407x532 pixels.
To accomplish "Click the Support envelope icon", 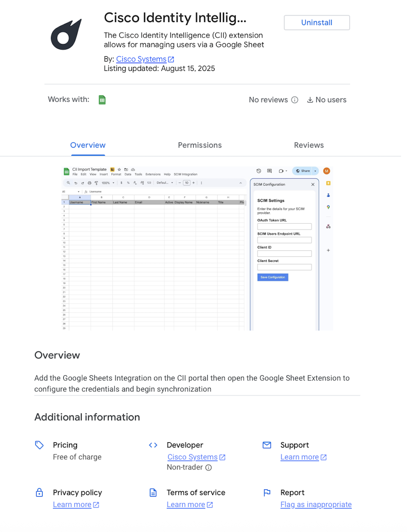I will (x=267, y=445).
